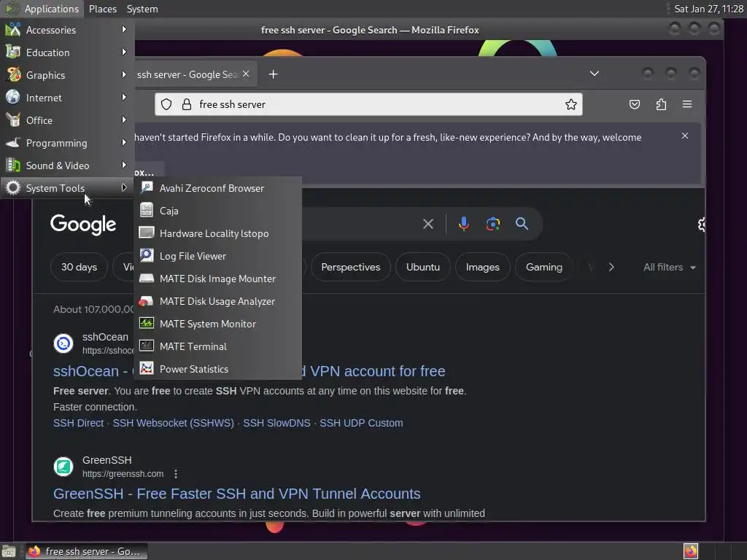Open Hardware Locality lstopo

click(217, 233)
